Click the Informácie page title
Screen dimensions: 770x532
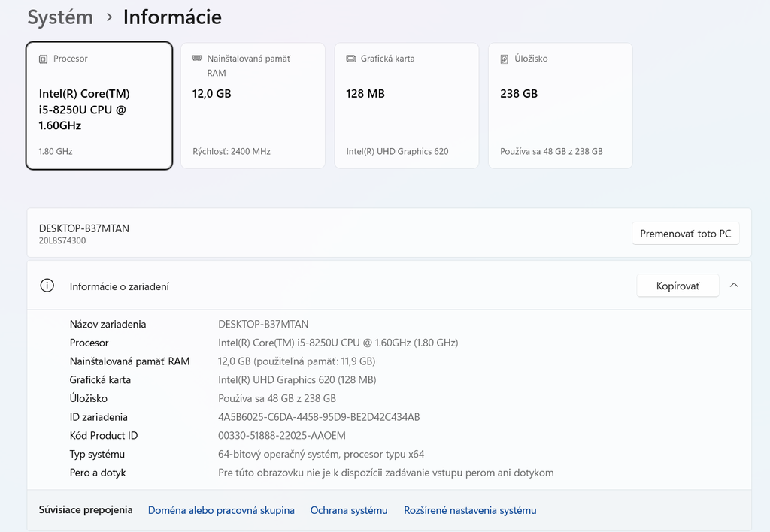click(172, 17)
